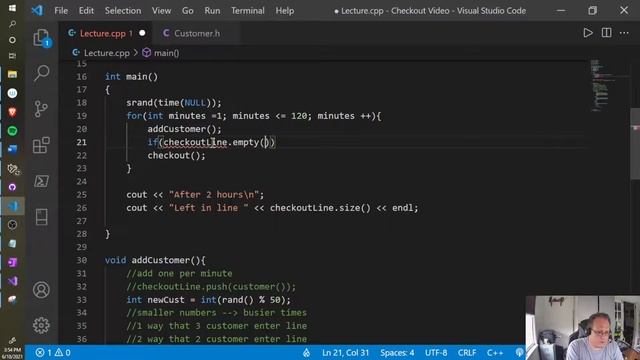Open the Windows Start menu

pos(12,8)
